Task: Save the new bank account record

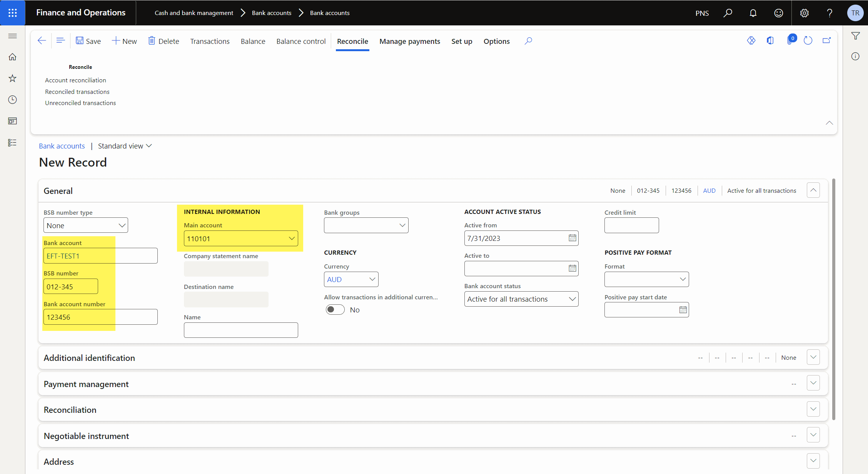Action: tap(88, 41)
